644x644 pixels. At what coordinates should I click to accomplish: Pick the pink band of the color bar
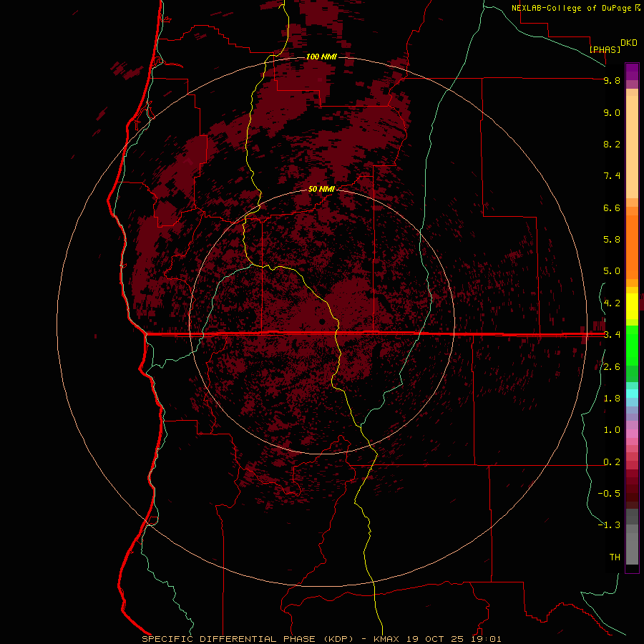click(x=632, y=434)
